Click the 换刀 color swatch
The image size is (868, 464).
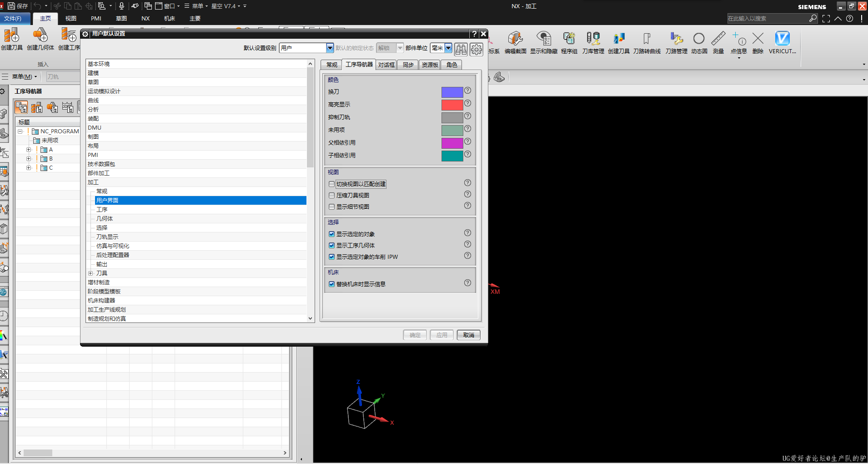(452, 92)
